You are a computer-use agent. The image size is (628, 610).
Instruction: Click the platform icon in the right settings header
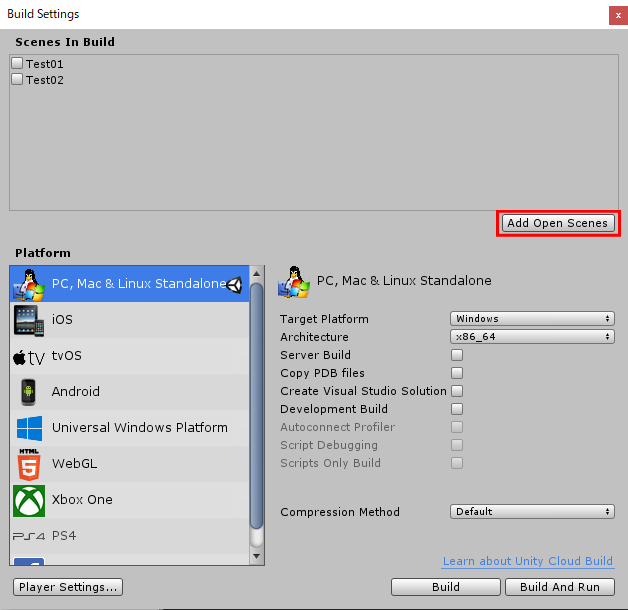click(x=294, y=282)
